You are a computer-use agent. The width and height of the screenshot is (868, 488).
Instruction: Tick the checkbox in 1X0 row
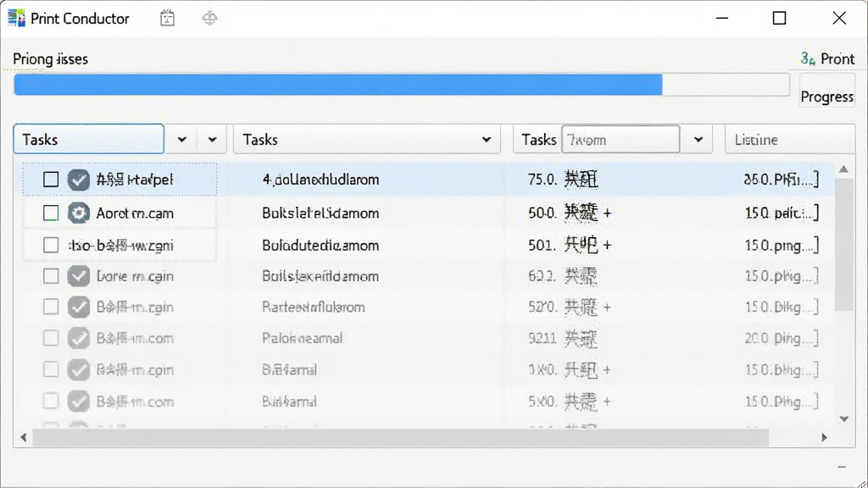51,369
